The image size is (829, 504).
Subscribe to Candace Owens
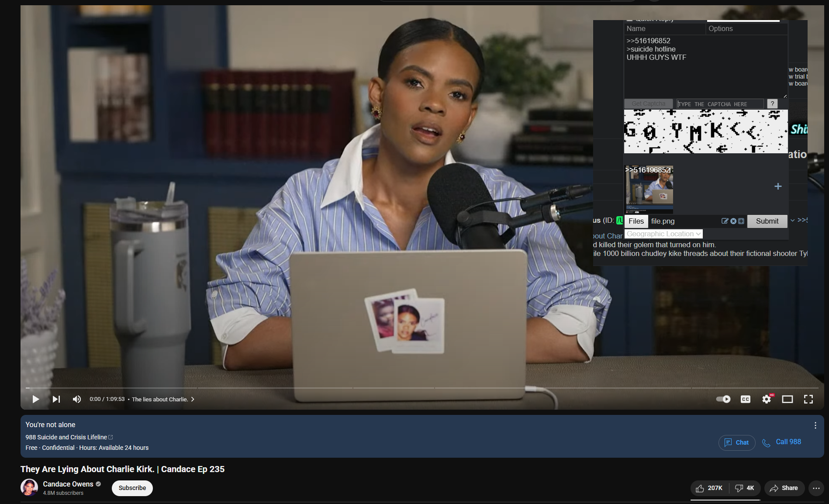tap(132, 488)
